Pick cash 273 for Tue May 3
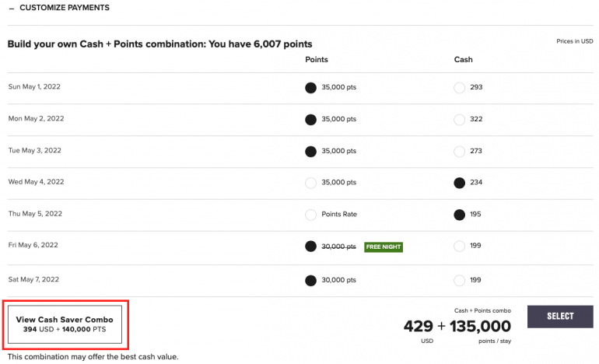The width and height of the screenshot is (599, 364). (459, 151)
